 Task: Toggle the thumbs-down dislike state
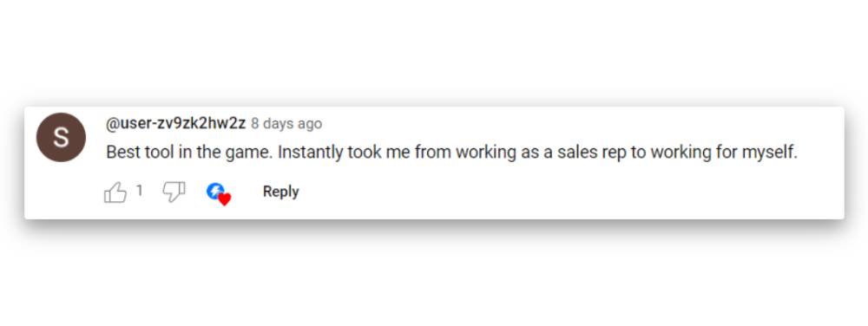[x=174, y=192]
